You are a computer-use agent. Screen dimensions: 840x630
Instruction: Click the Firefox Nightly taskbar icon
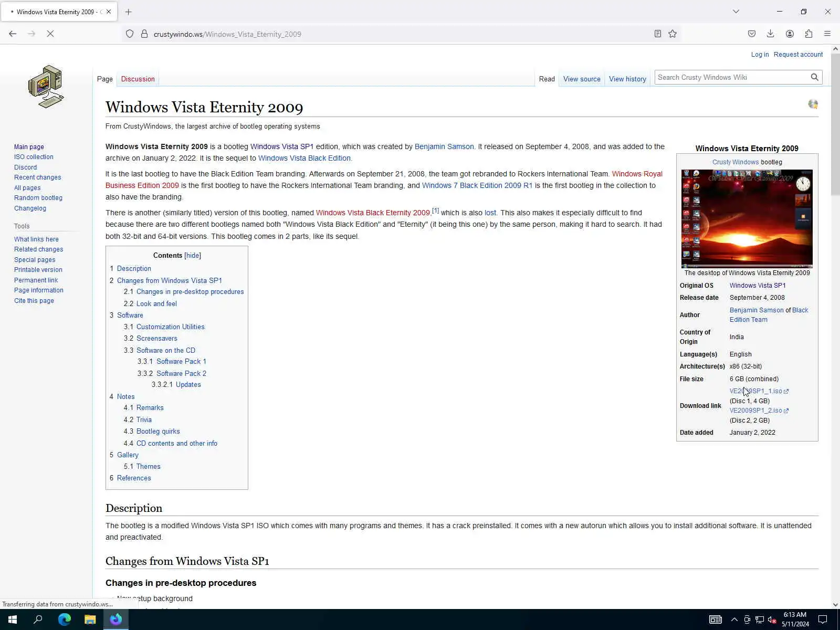(116, 619)
